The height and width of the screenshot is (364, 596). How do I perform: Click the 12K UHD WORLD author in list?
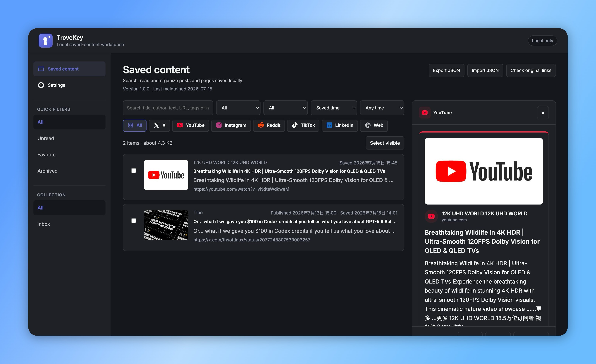(x=230, y=162)
